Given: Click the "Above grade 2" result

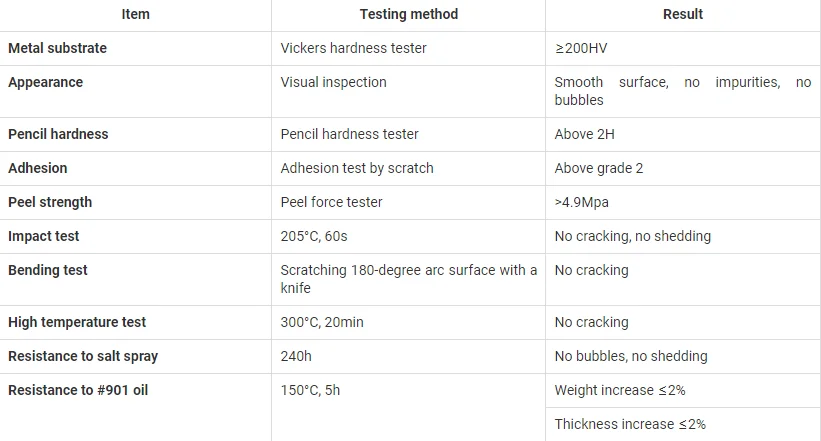Looking at the screenshot, I should [599, 168].
